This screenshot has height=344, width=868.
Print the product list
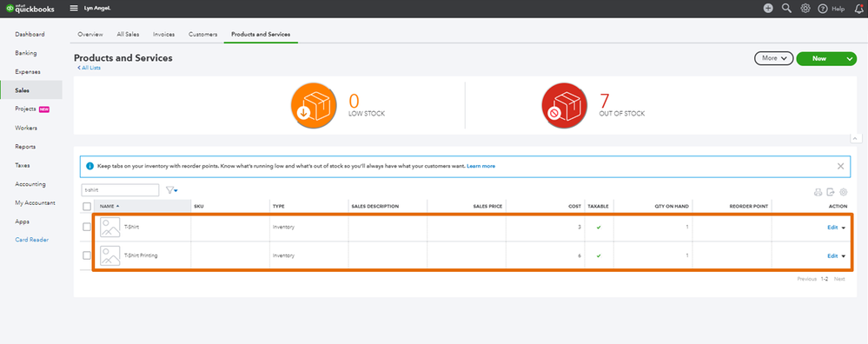[x=818, y=193]
